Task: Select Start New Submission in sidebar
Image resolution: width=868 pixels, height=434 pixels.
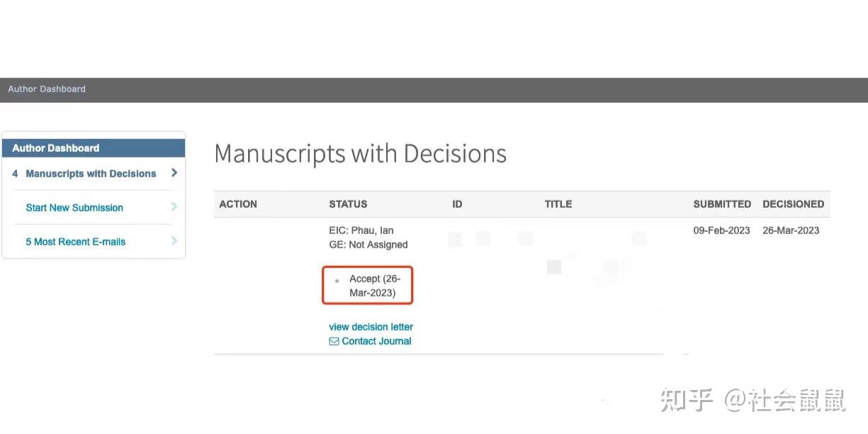Action: click(74, 208)
